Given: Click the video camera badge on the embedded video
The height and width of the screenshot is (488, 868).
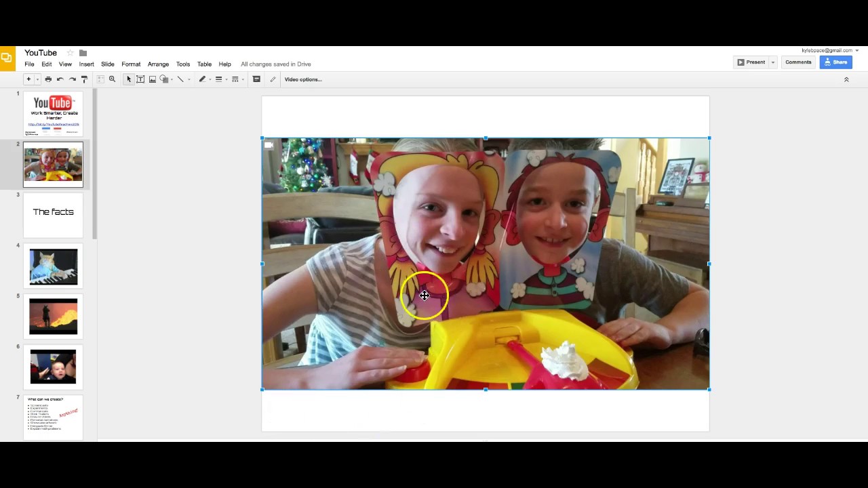Looking at the screenshot, I should click(269, 145).
